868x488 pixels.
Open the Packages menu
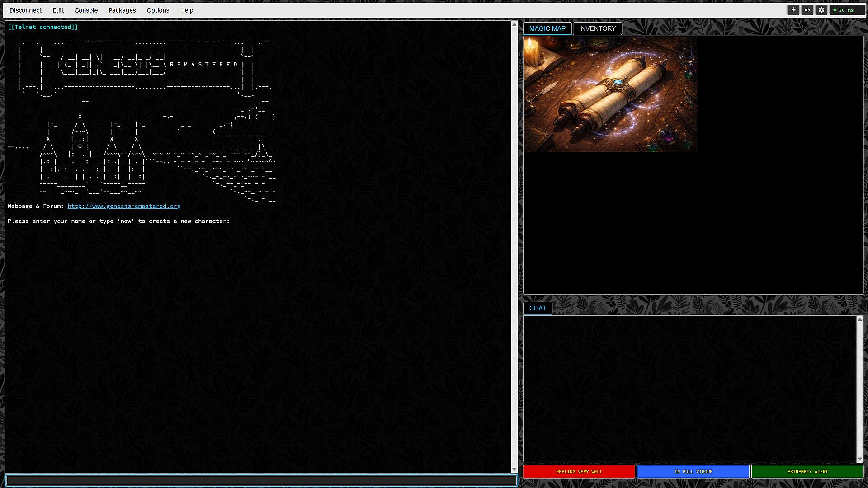click(x=122, y=10)
